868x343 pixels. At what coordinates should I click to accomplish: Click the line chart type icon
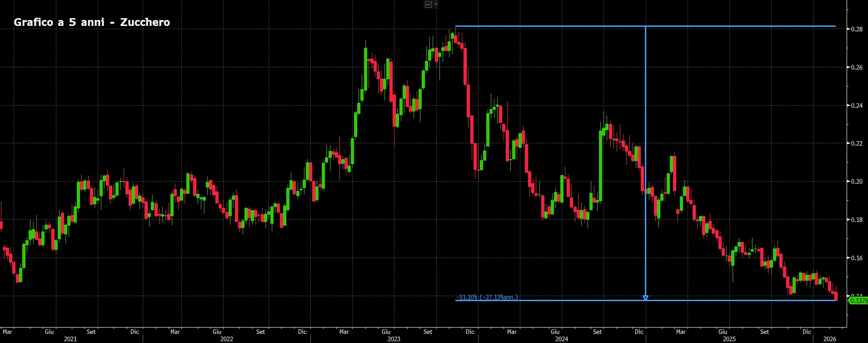429,5
